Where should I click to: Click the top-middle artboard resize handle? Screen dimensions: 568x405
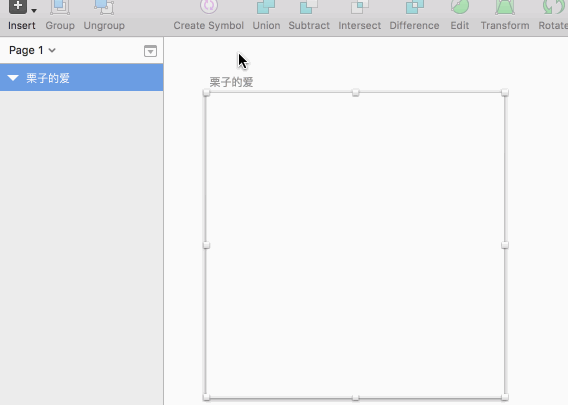(356, 93)
